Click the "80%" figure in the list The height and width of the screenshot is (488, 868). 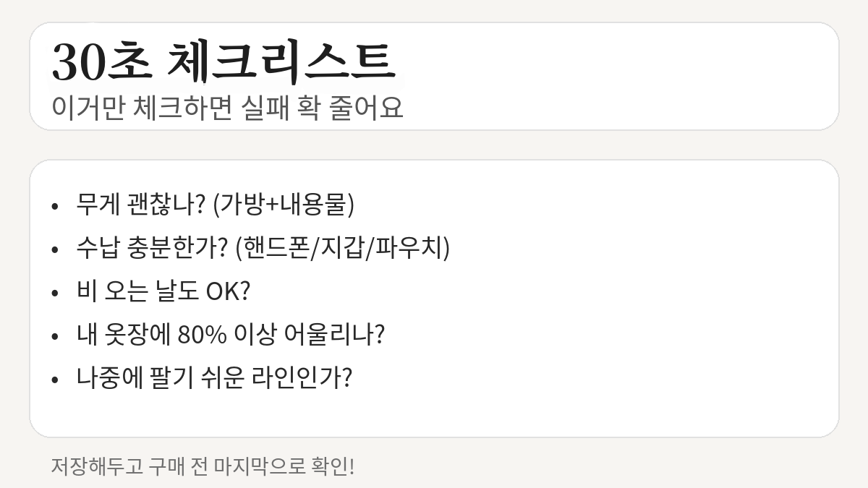coord(202,335)
